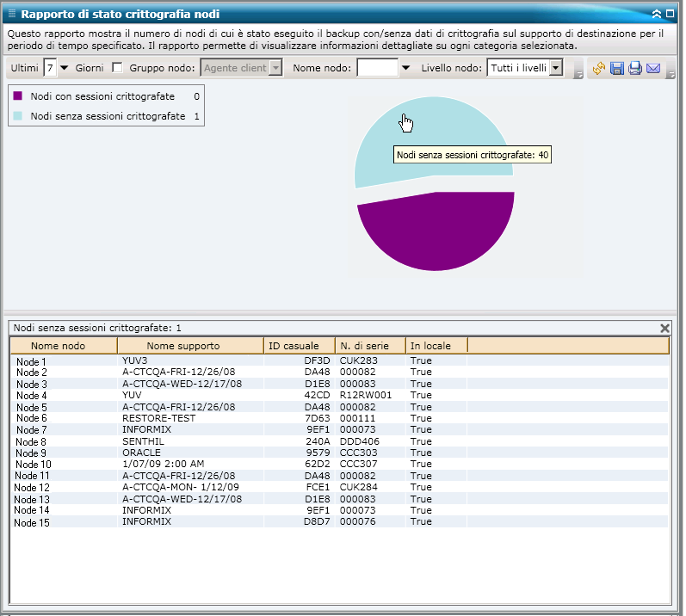686x616 pixels.
Task: Enable the Gruppo nodo checkbox
Action: click(x=118, y=68)
